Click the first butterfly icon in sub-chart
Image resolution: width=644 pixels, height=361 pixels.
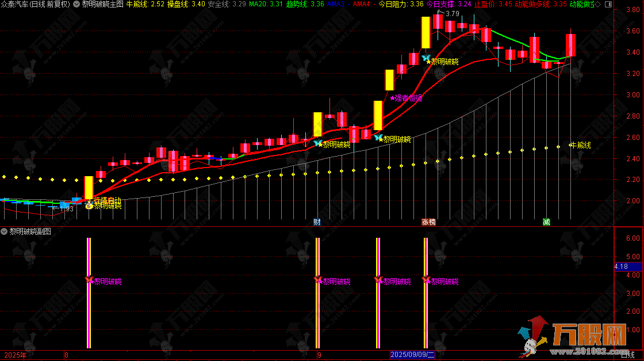coord(89,280)
